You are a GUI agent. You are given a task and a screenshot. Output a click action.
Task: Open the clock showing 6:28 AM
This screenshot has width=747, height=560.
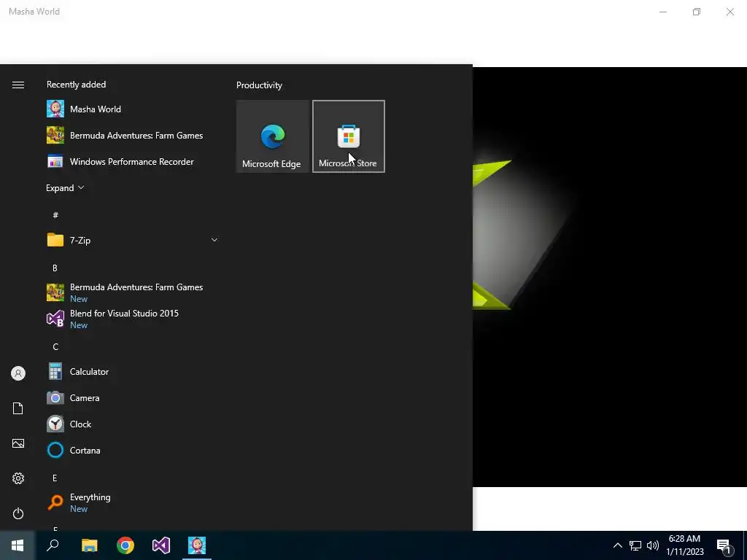tap(684, 545)
